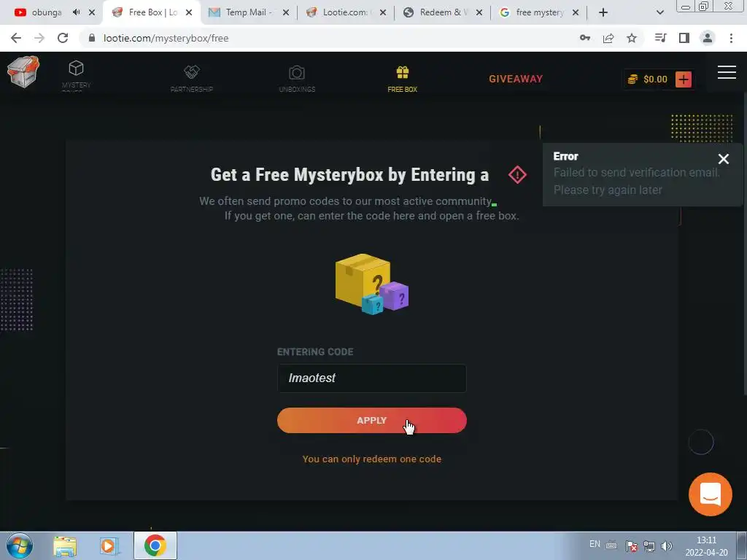Share this page via the share icon
This screenshot has width=747, height=560.
pos(608,38)
